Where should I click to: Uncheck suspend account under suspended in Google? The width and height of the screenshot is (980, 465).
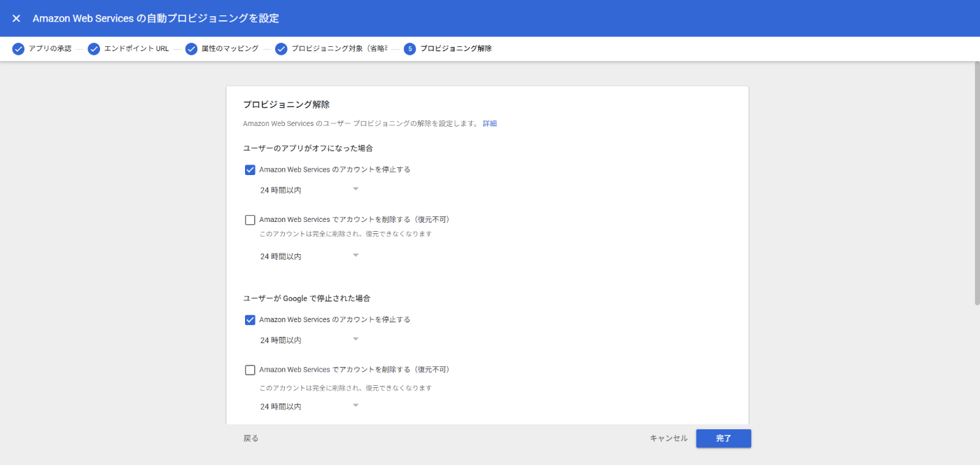(250, 320)
